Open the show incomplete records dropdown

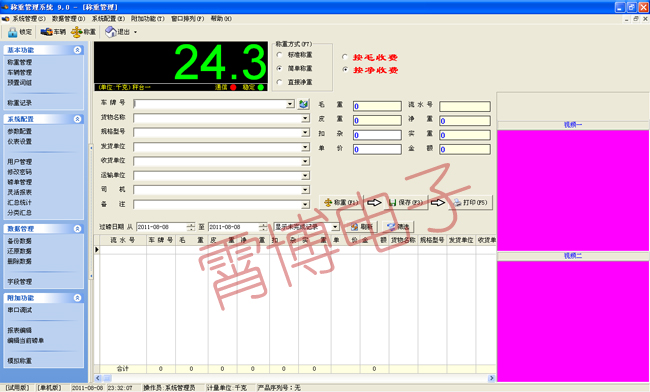point(335,227)
